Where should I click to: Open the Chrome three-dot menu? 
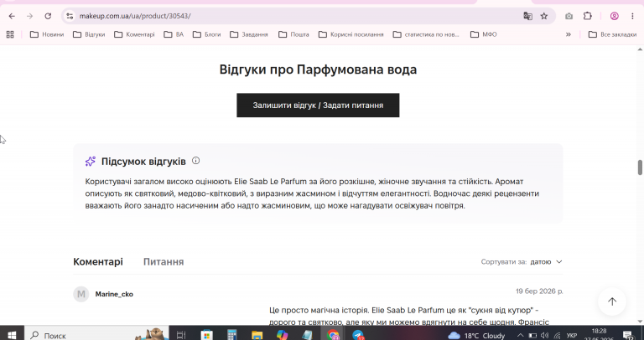(x=632, y=16)
